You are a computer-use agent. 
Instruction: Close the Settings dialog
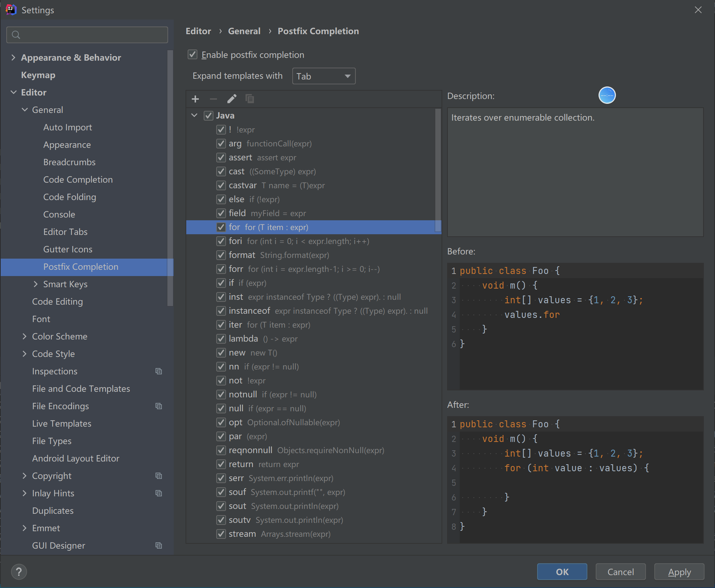(698, 10)
